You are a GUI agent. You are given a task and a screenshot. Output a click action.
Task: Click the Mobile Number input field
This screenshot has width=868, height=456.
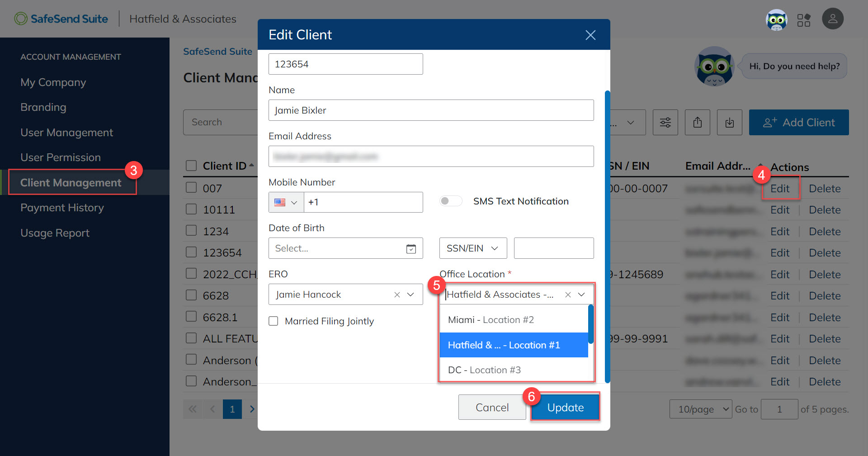coord(363,202)
